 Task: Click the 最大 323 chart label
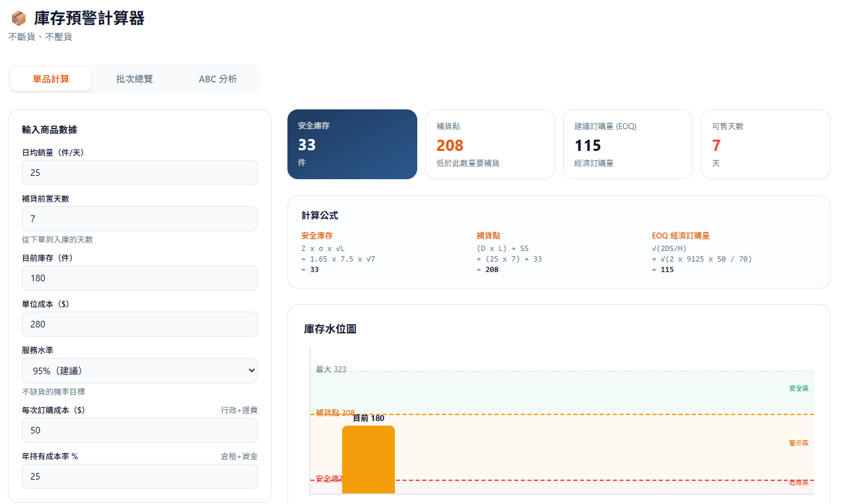331,370
